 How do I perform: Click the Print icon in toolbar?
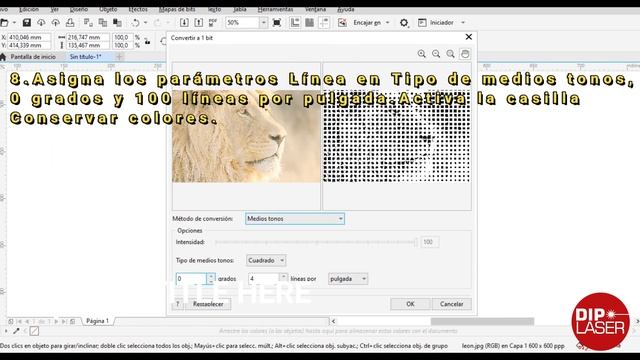tap(70, 22)
